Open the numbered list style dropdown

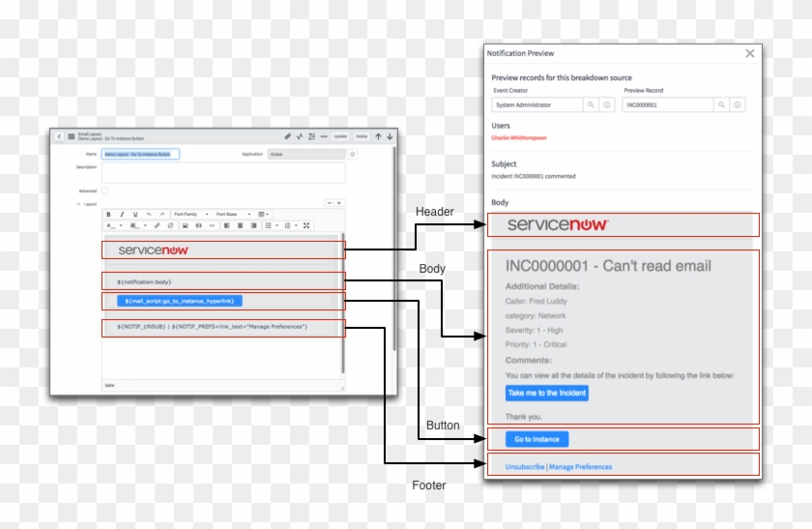point(296,225)
